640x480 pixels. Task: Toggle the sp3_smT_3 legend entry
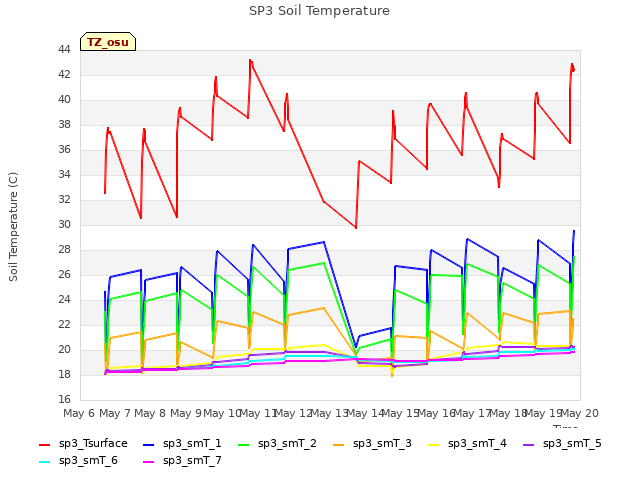[x=372, y=444]
